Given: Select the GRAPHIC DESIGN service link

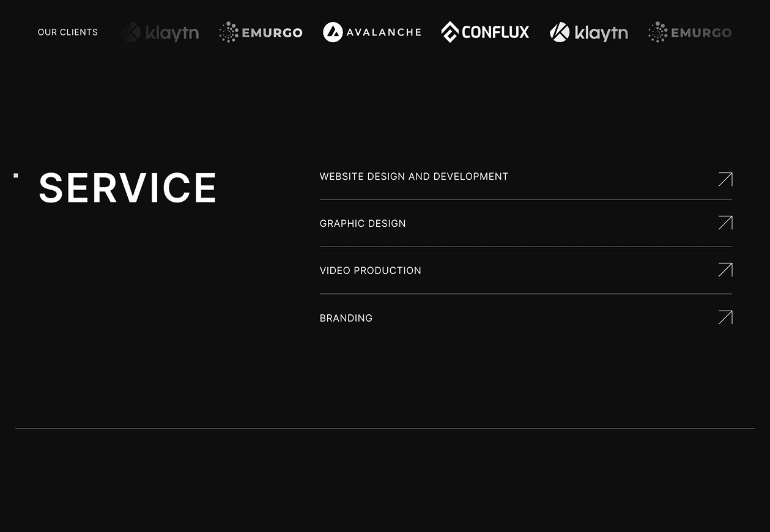Looking at the screenshot, I should [x=363, y=223].
